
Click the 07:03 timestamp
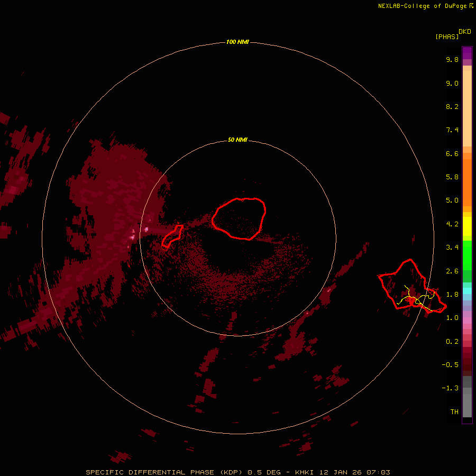point(378,472)
